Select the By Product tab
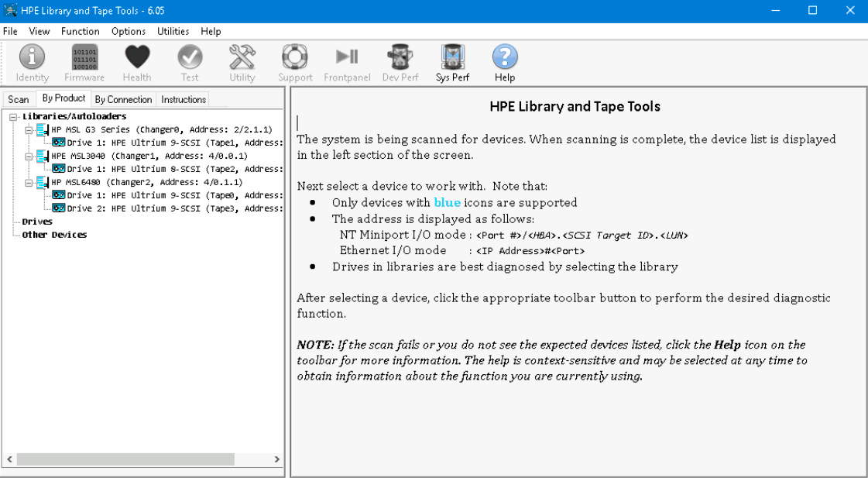 click(63, 98)
